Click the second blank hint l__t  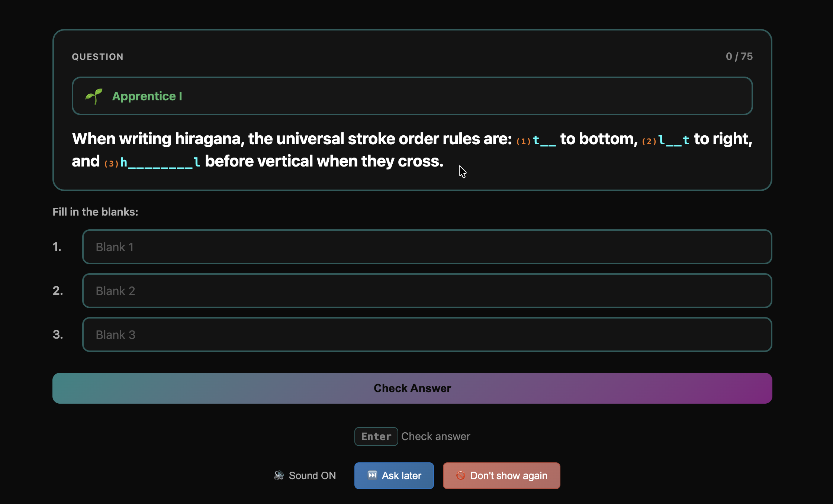(673, 140)
